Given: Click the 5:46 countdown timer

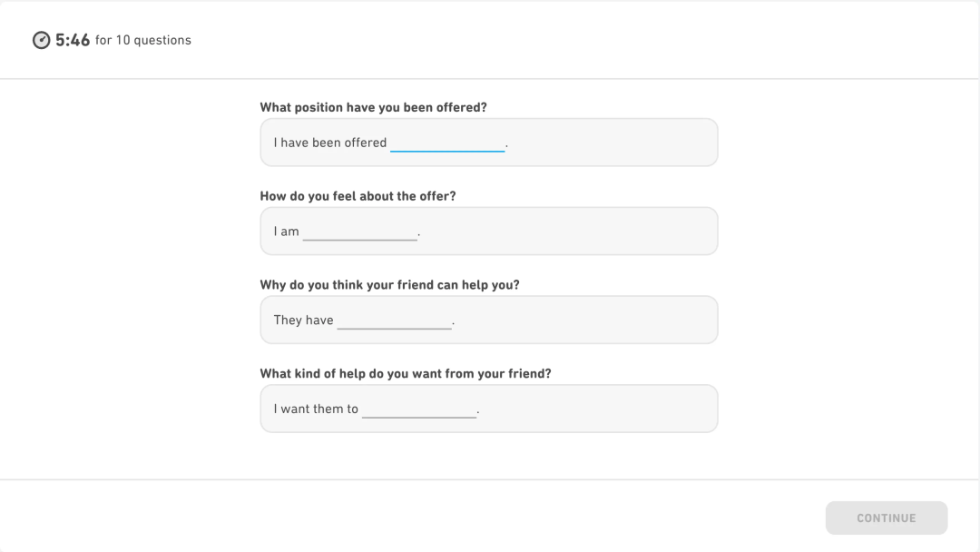Looking at the screenshot, I should click(73, 40).
